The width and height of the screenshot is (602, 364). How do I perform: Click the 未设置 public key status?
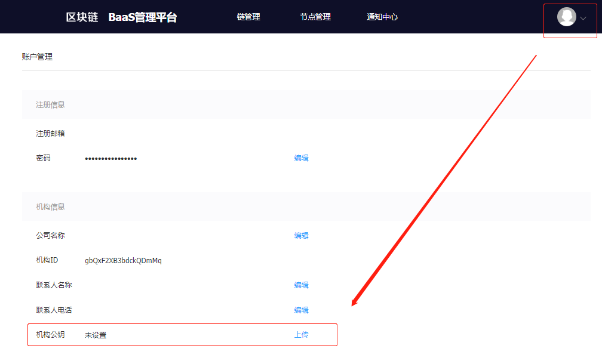click(96, 335)
